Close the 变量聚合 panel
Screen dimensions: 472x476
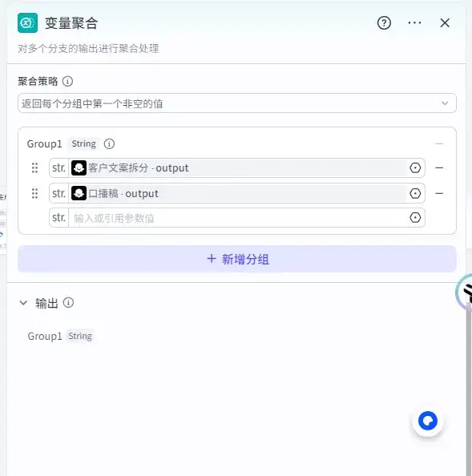(445, 22)
